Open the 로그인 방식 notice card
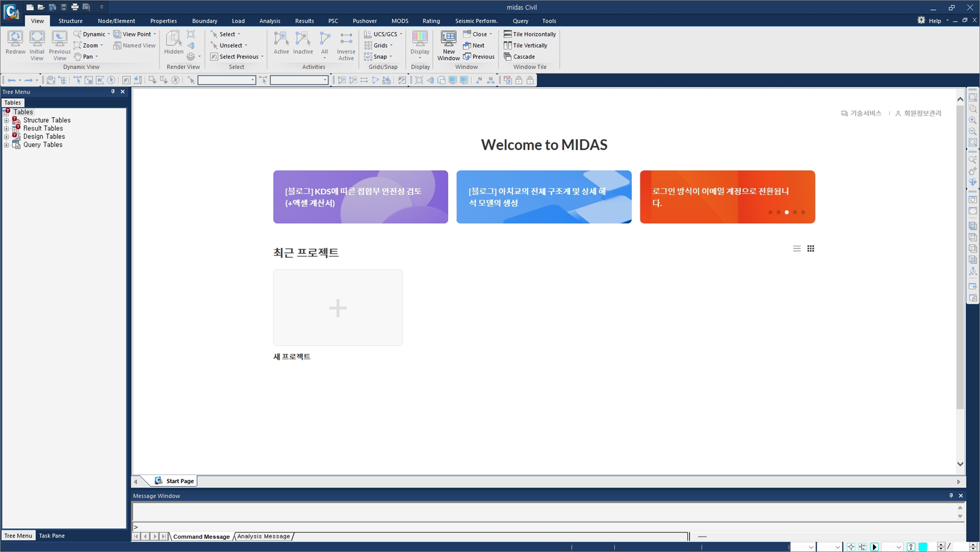 (x=727, y=197)
